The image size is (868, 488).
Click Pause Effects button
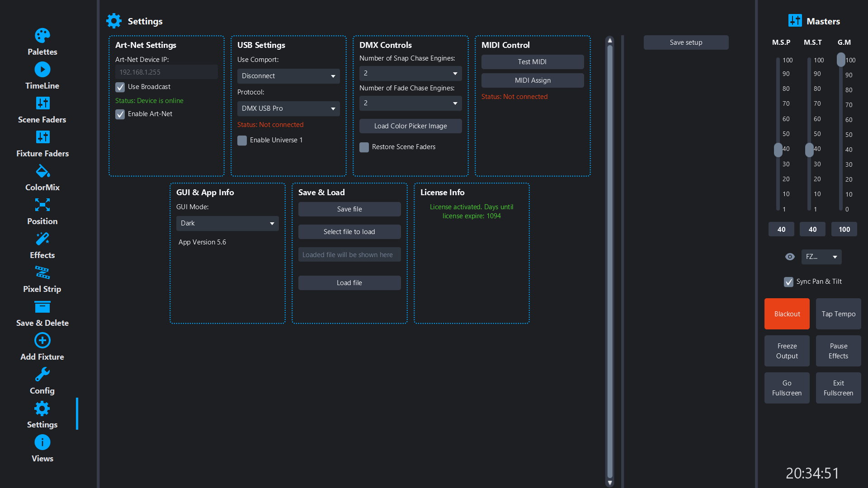point(839,351)
